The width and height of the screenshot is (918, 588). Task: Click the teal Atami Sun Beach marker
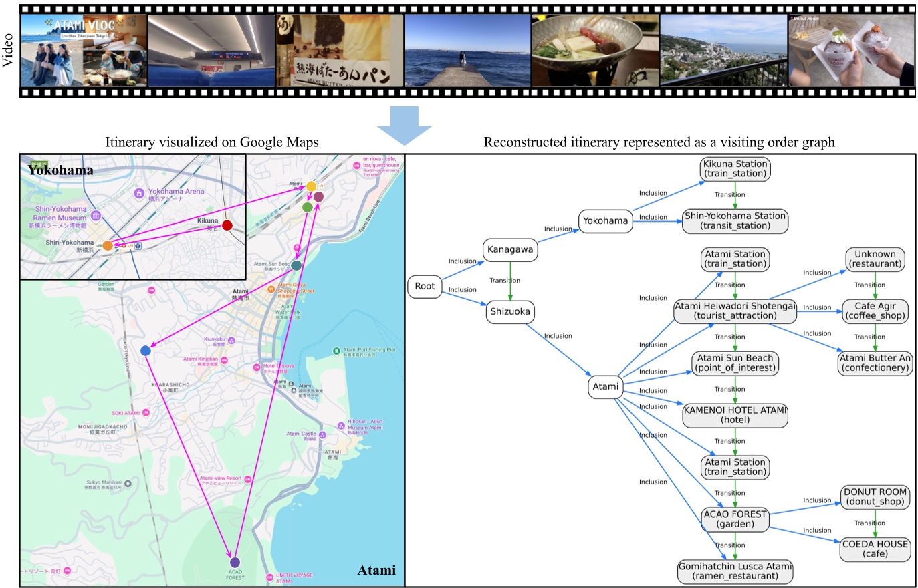[x=296, y=265]
